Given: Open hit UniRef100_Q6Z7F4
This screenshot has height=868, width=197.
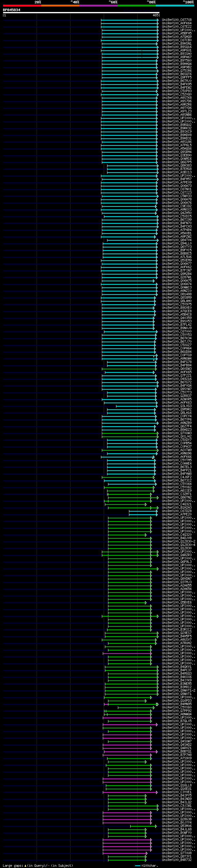Looking at the screenshot, I should 176,426.
